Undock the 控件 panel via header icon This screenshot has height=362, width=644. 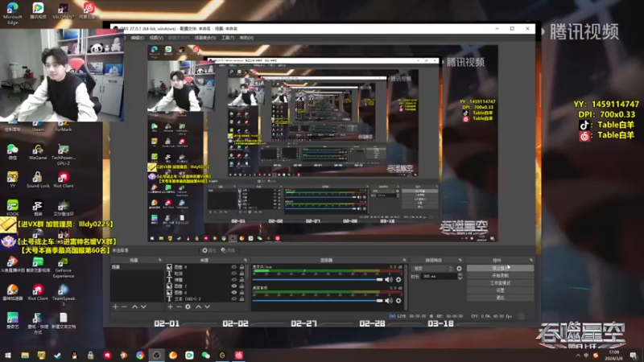[531, 260]
